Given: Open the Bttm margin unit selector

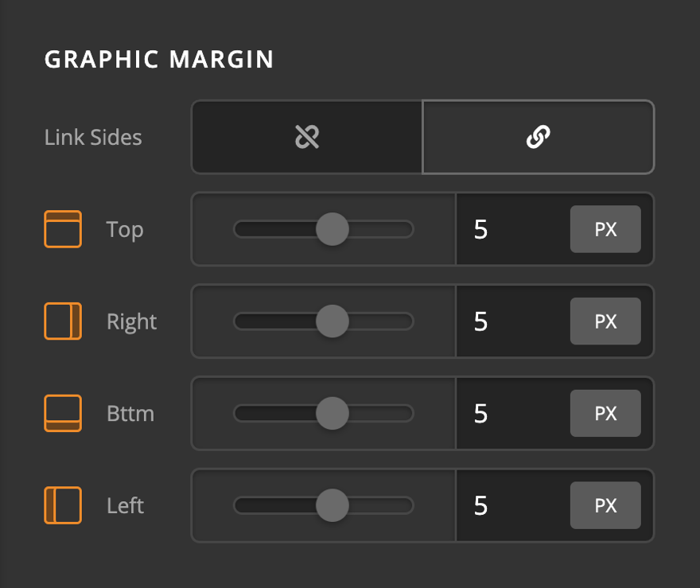Looking at the screenshot, I should (605, 414).
